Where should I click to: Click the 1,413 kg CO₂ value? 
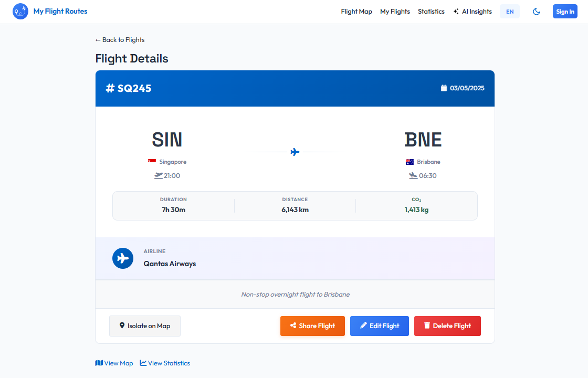pos(417,209)
